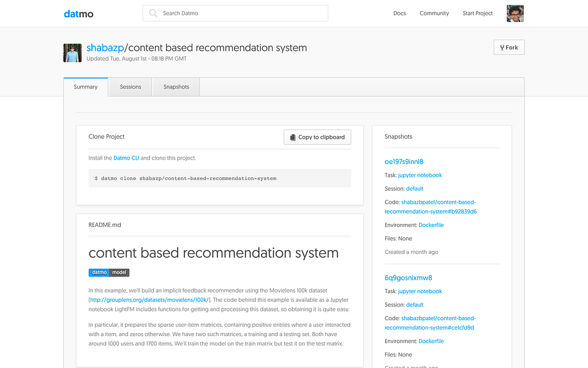
Task: Click the search magnifier icon
Action: pyautogui.click(x=153, y=13)
